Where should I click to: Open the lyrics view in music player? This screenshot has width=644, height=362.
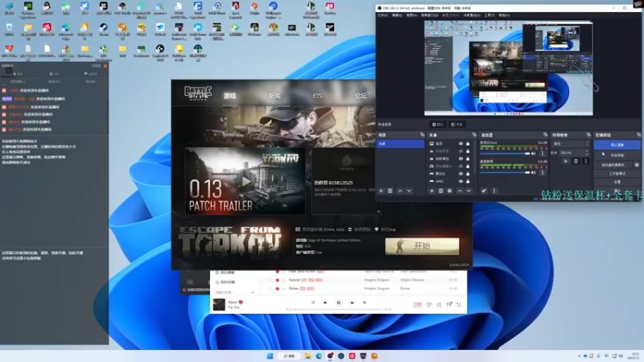365,303
